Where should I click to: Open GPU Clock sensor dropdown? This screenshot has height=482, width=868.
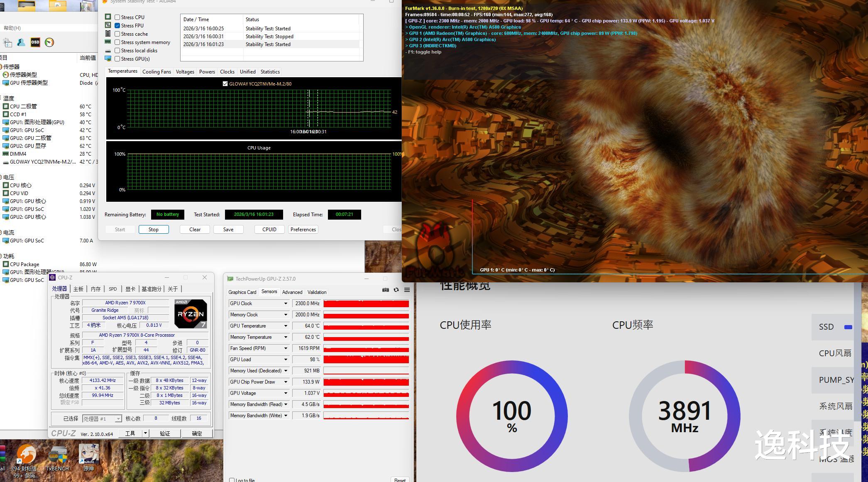tap(286, 303)
